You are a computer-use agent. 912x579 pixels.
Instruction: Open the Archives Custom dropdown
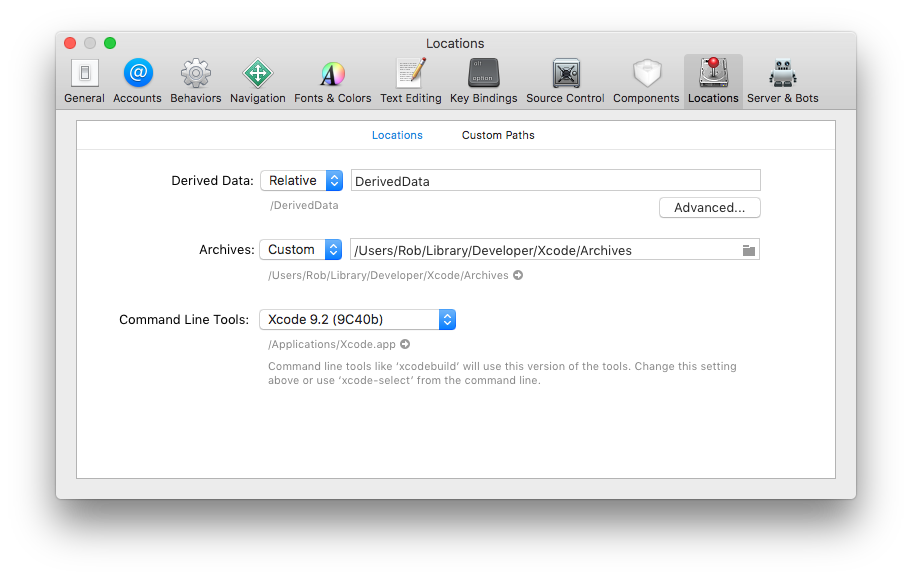301,249
